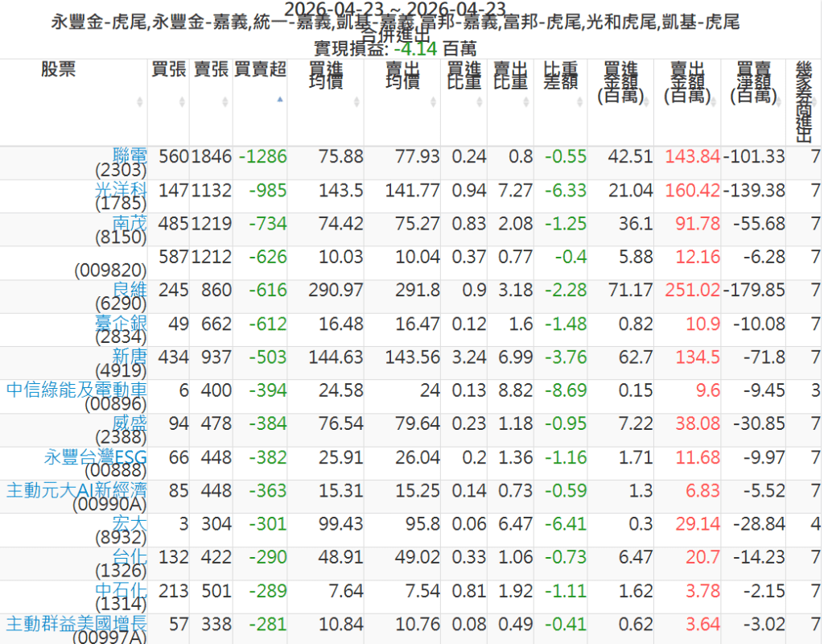Click sort icon in 比重差額 column
Image resolution: width=824 pixels, height=644 pixels.
click(x=581, y=101)
